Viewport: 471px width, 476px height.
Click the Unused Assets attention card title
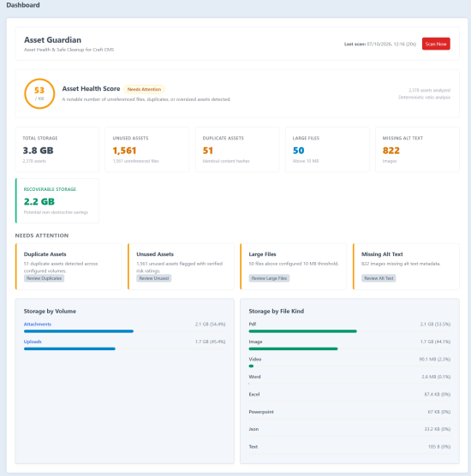[x=155, y=254]
